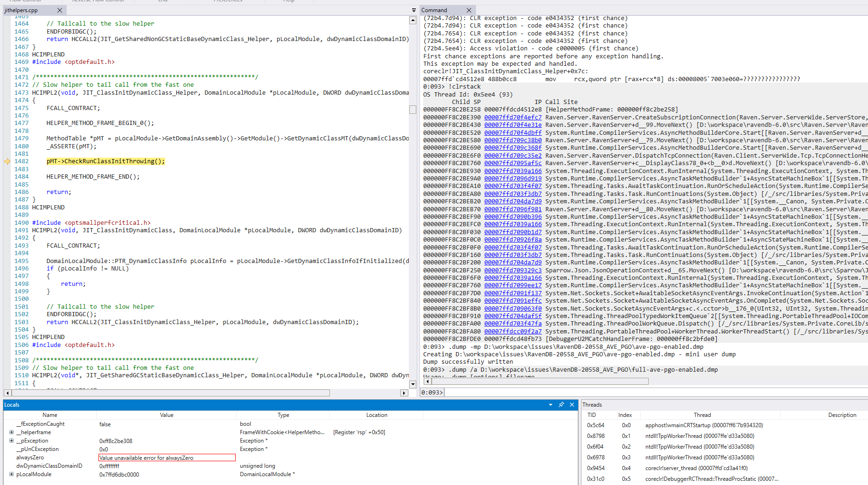Close the Command panel with its X

[x=469, y=10]
